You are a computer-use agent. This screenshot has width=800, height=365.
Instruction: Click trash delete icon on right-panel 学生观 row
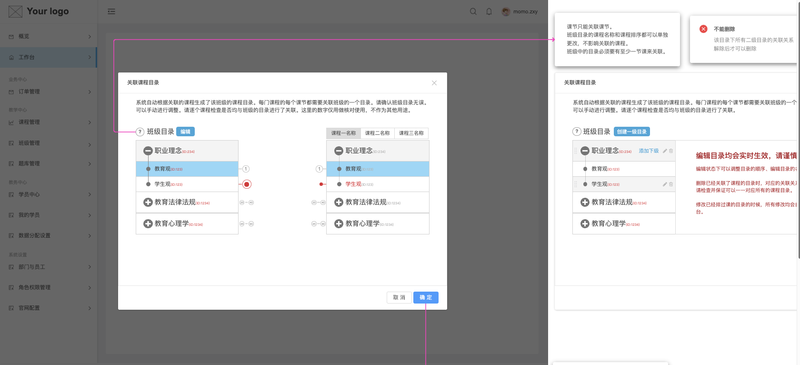pyautogui.click(x=670, y=184)
